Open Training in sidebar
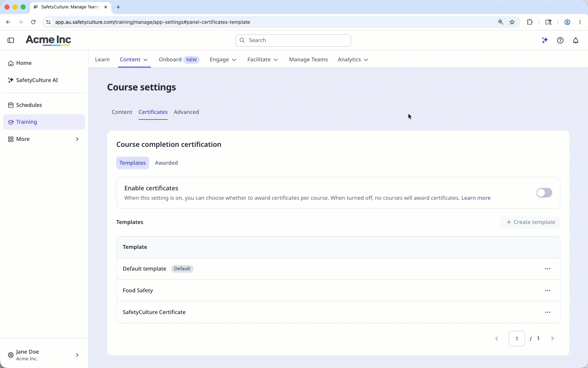This screenshot has width=588, height=368. pyautogui.click(x=44, y=122)
